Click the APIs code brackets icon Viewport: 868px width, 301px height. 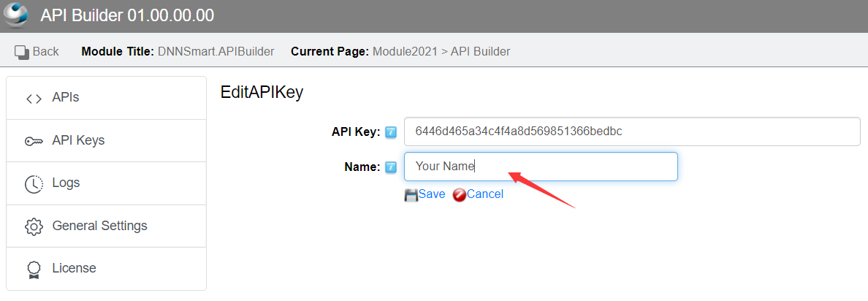[x=34, y=99]
